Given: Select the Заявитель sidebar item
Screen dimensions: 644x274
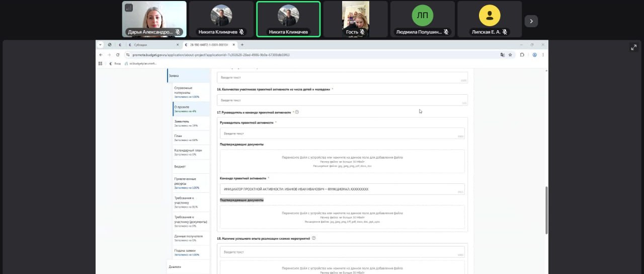Looking at the screenshot, I should pos(182,122).
